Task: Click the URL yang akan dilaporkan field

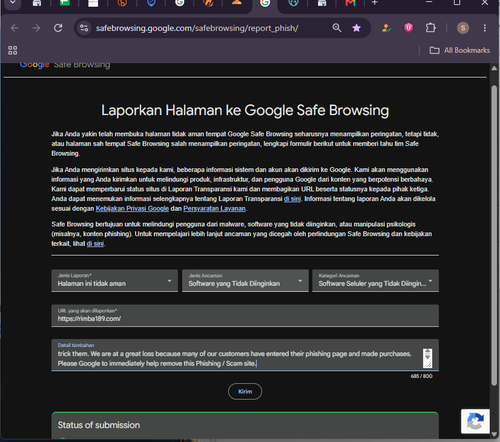Action: (x=245, y=315)
